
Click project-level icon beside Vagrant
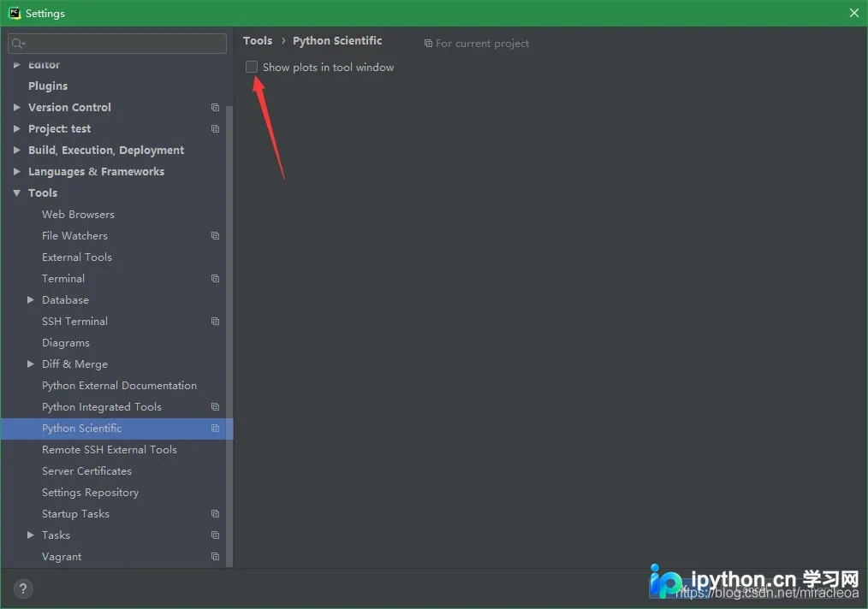(216, 557)
